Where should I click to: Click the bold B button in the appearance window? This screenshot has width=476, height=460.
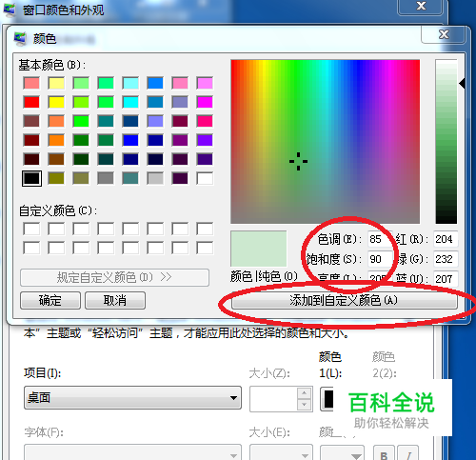[x=384, y=454]
